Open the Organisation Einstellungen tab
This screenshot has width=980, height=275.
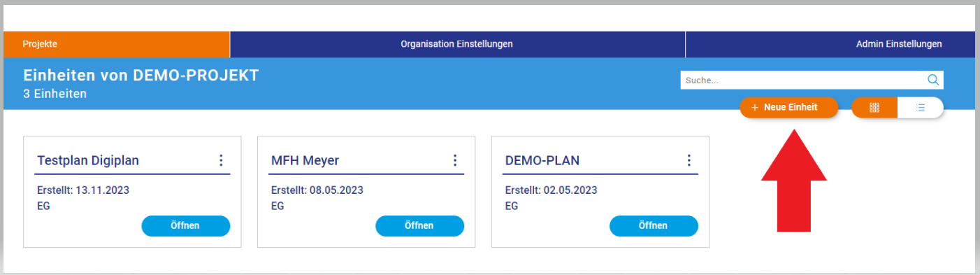coord(457,44)
